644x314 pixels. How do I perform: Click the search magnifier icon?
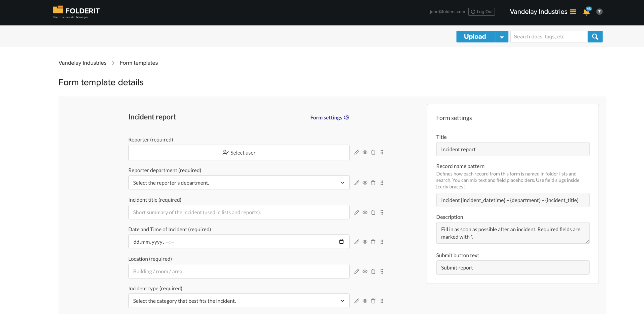pos(595,36)
